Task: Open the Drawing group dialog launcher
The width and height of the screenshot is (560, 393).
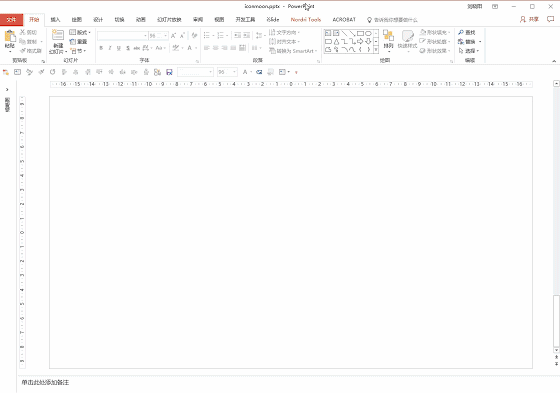Action: click(x=451, y=61)
